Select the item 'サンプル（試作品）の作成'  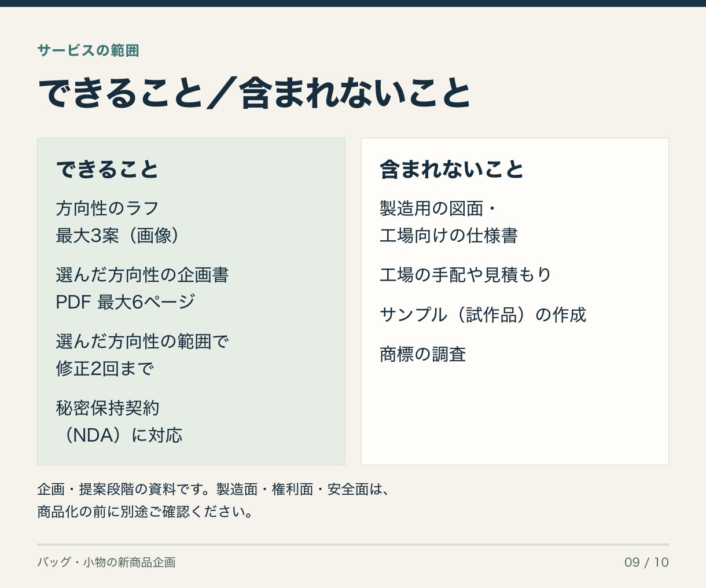click(483, 315)
